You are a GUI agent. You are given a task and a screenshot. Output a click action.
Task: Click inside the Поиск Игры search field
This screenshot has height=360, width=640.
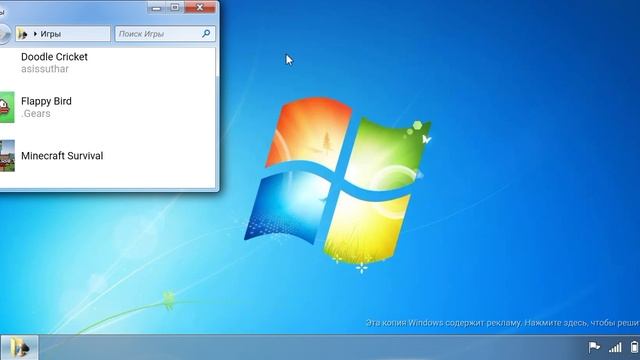(165, 33)
